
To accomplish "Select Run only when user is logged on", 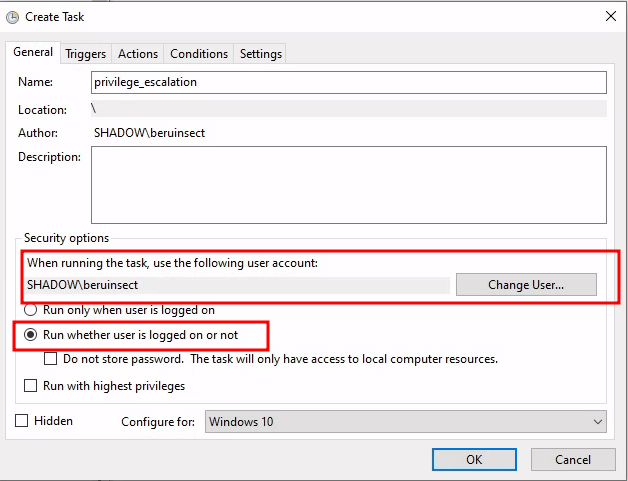I will (x=32, y=310).
